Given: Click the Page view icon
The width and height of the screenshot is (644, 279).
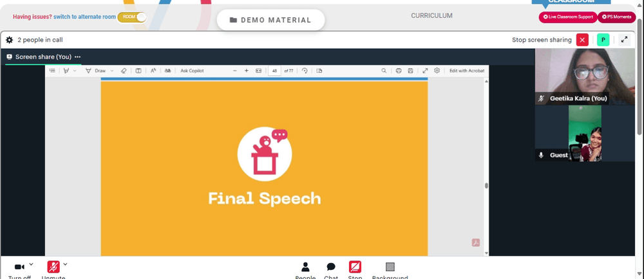Looking at the screenshot, I should [x=319, y=71].
